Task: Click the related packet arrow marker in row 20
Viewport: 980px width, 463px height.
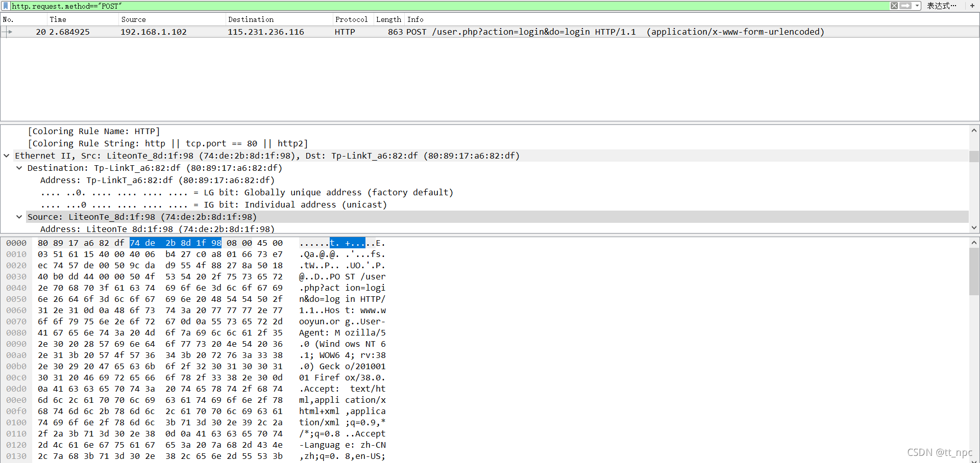Action: pos(7,32)
